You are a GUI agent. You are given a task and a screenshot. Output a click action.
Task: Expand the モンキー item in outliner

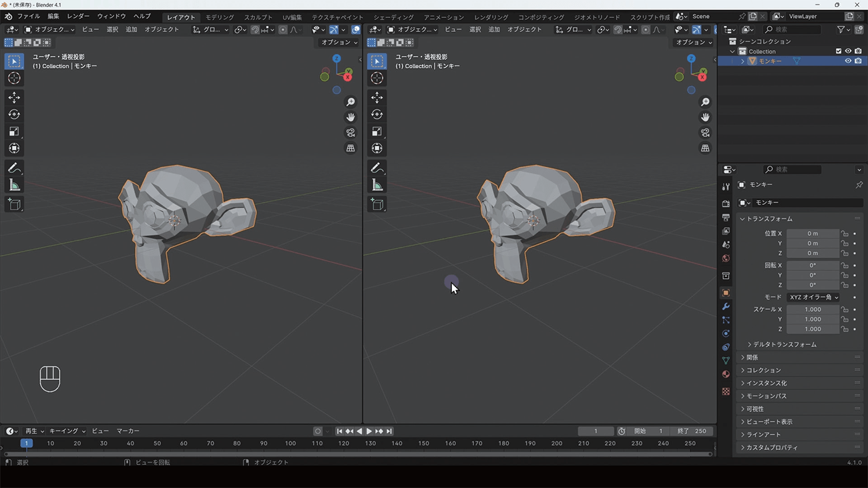(x=742, y=61)
